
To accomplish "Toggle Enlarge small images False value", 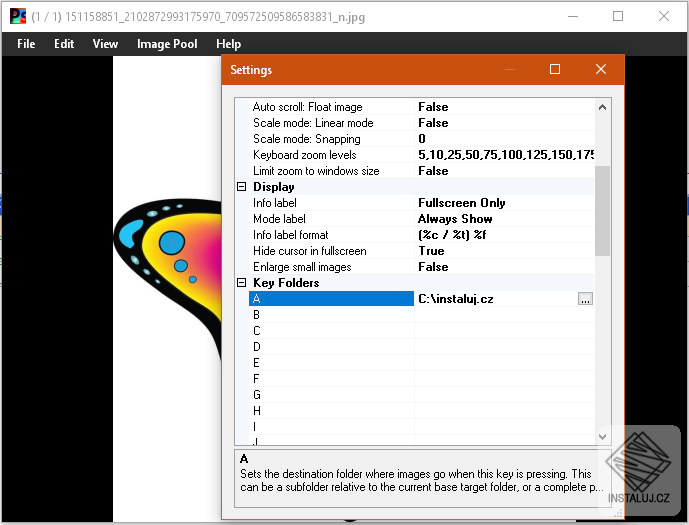I will click(504, 267).
